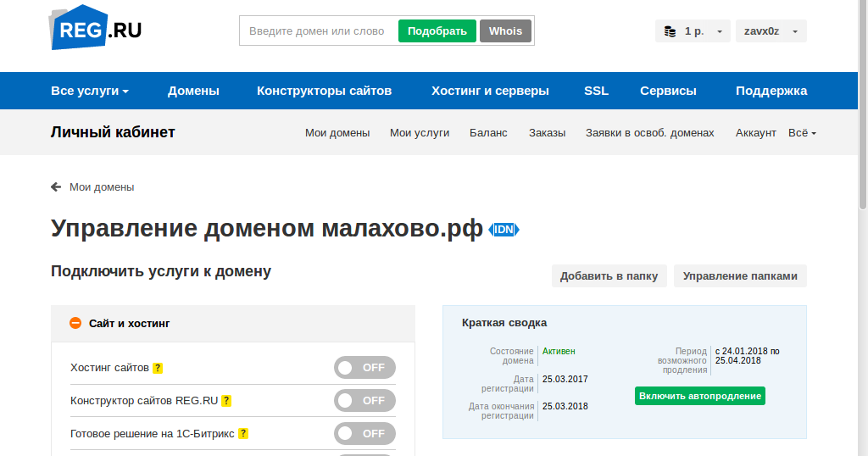
Task: Click the back arrow beside Мои домены
Action: (x=56, y=187)
